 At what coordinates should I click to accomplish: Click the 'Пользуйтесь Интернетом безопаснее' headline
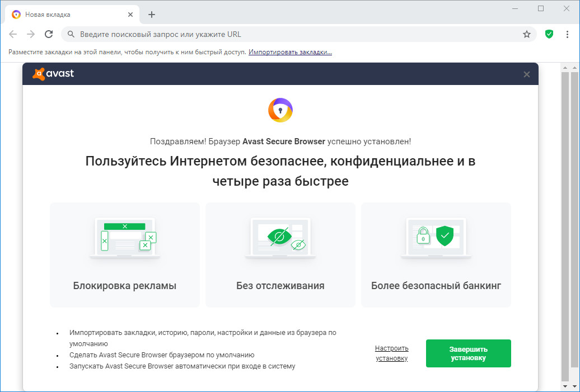[280, 171]
